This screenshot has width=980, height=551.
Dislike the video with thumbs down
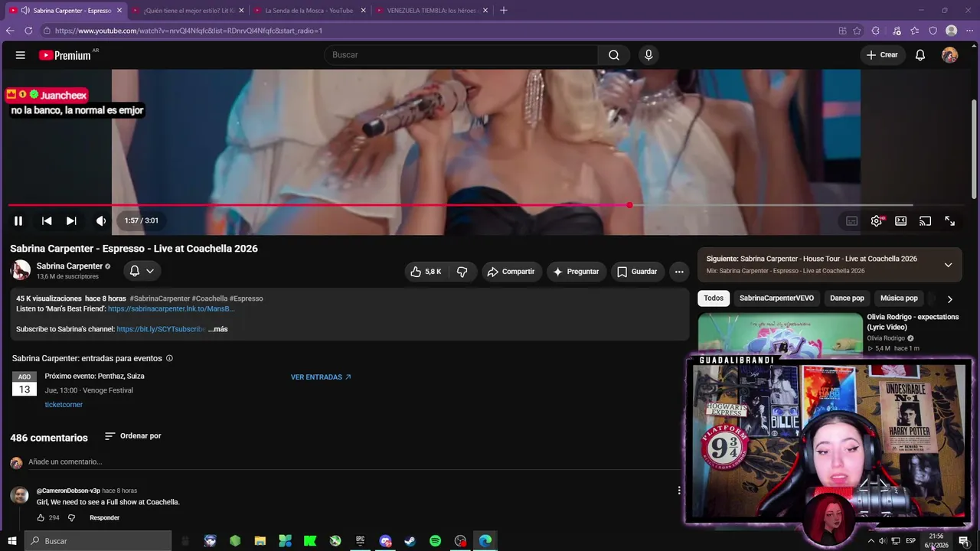pos(462,272)
